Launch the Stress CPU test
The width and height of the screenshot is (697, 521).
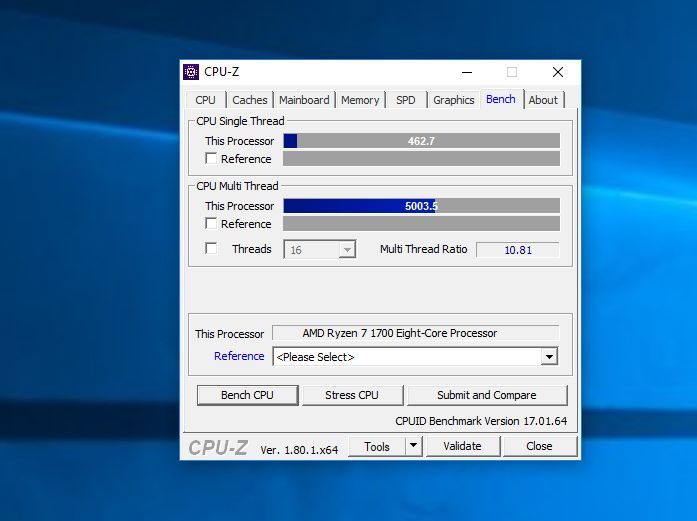click(x=352, y=395)
